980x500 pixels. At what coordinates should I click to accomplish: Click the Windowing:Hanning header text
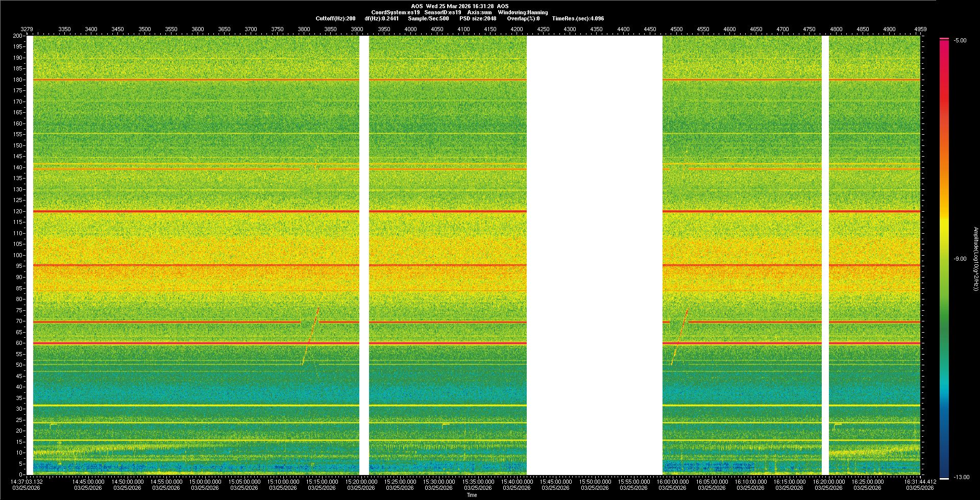(523, 12)
